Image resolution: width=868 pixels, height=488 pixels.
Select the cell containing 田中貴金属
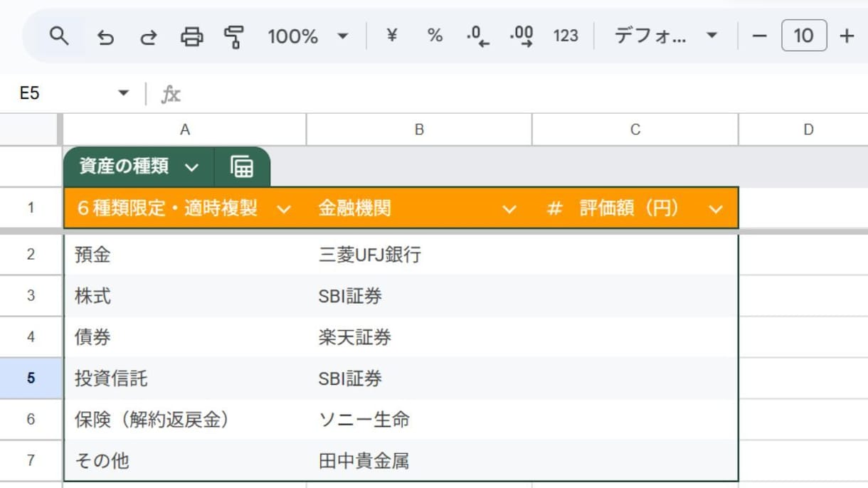pyautogui.click(x=419, y=461)
